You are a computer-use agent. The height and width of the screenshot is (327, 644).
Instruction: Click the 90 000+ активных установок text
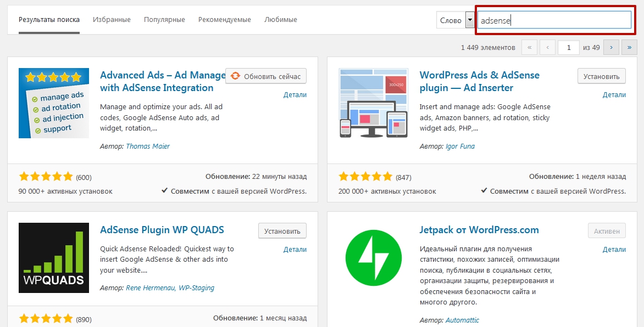65,191
